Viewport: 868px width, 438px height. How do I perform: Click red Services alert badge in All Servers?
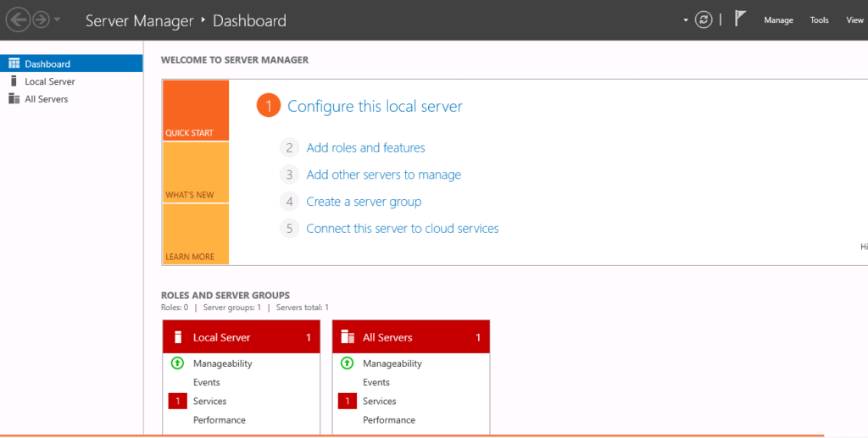click(x=347, y=401)
